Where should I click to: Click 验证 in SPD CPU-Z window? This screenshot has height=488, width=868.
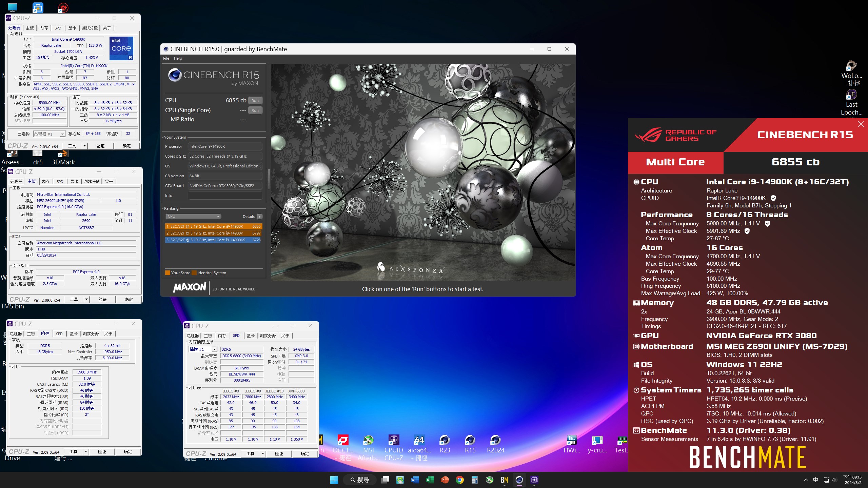[x=279, y=453]
